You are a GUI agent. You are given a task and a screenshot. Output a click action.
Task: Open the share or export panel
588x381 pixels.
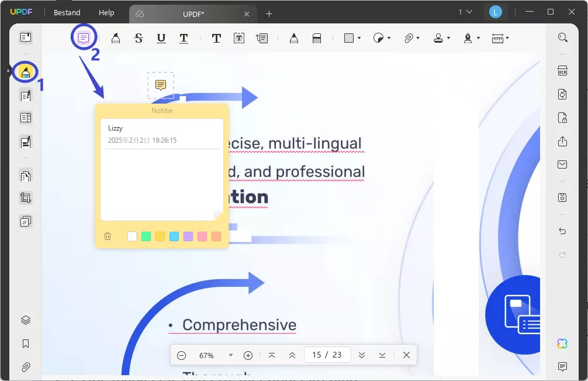click(562, 141)
